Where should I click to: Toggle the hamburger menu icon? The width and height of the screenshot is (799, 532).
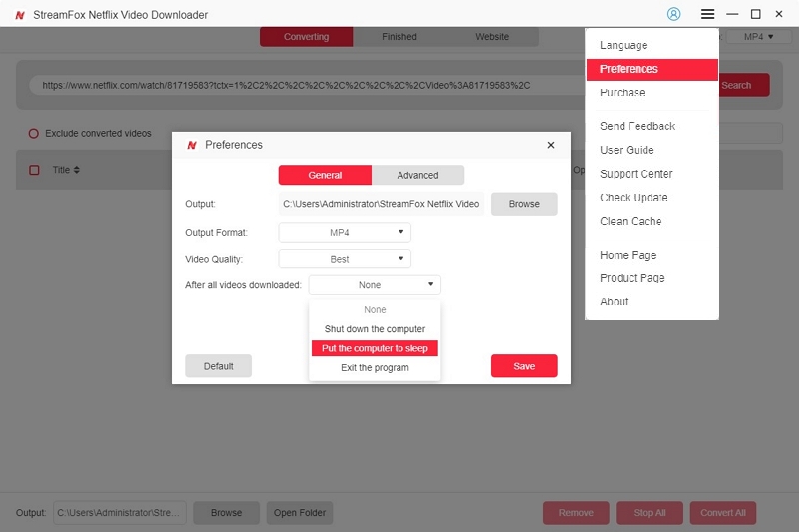pos(707,14)
